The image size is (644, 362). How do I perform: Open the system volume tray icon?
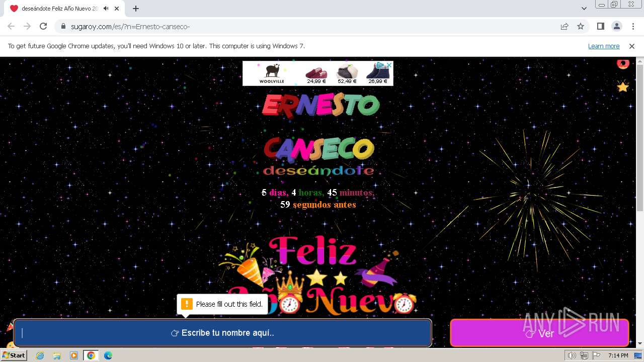click(x=572, y=355)
